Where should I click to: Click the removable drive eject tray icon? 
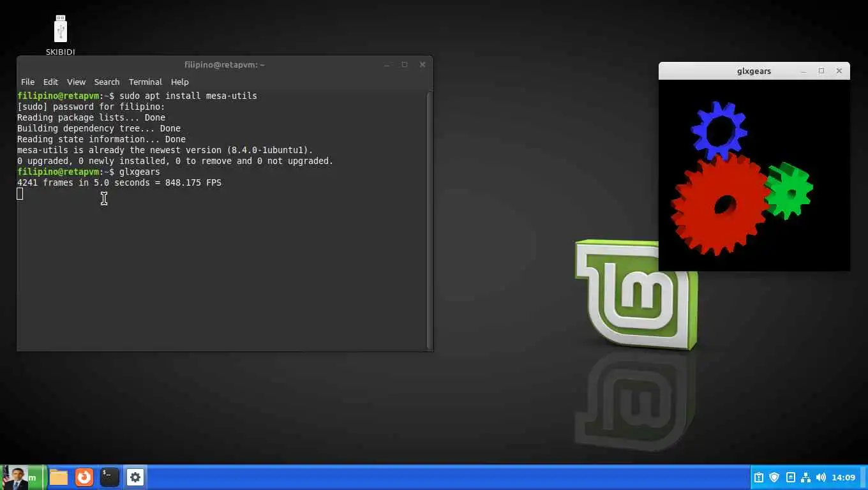click(x=791, y=477)
